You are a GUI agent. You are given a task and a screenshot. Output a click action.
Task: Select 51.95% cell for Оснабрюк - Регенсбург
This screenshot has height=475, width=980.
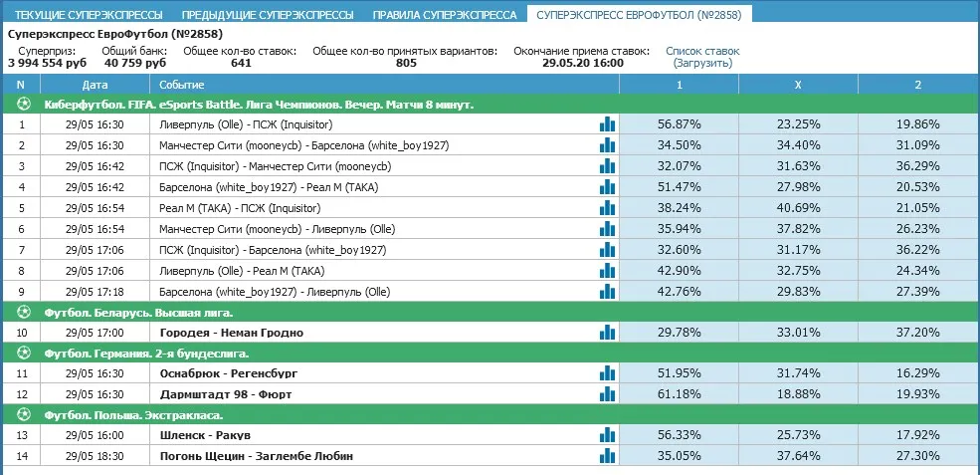[680, 373]
